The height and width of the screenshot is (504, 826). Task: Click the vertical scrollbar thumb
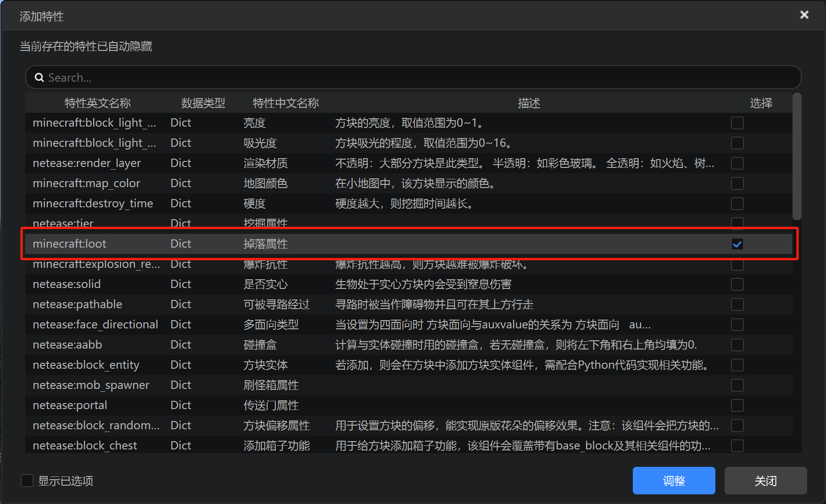(x=797, y=156)
